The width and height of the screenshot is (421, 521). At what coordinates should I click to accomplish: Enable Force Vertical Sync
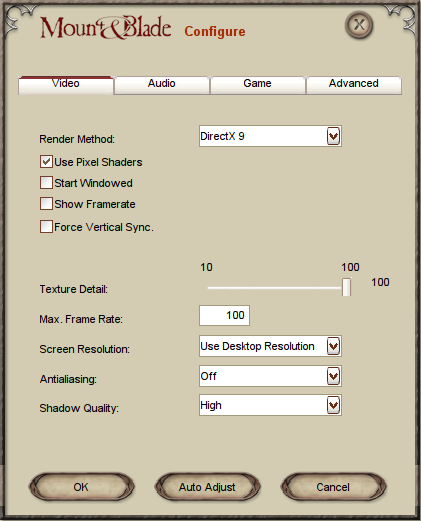pos(46,227)
